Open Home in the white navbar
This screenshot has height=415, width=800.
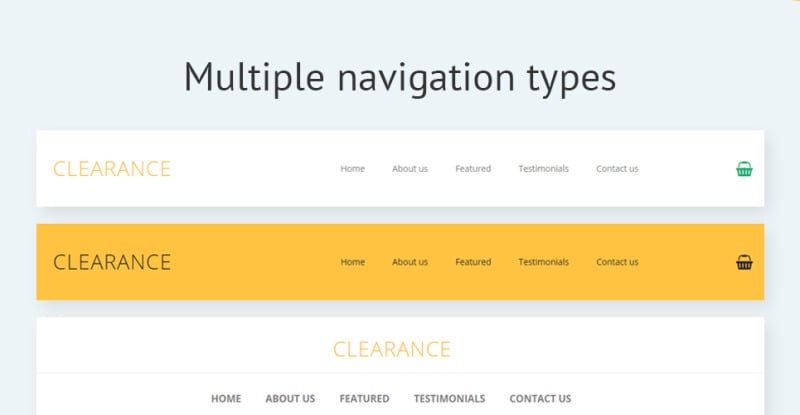tap(353, 168)
